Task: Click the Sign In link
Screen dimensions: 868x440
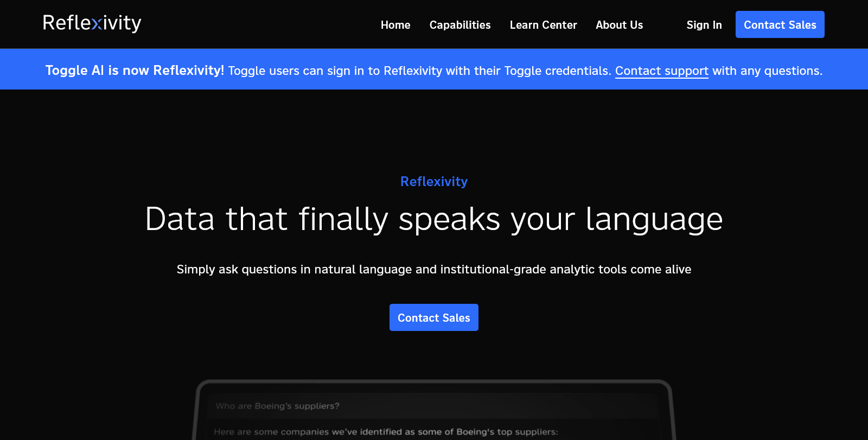Action: tap(704, 25)
